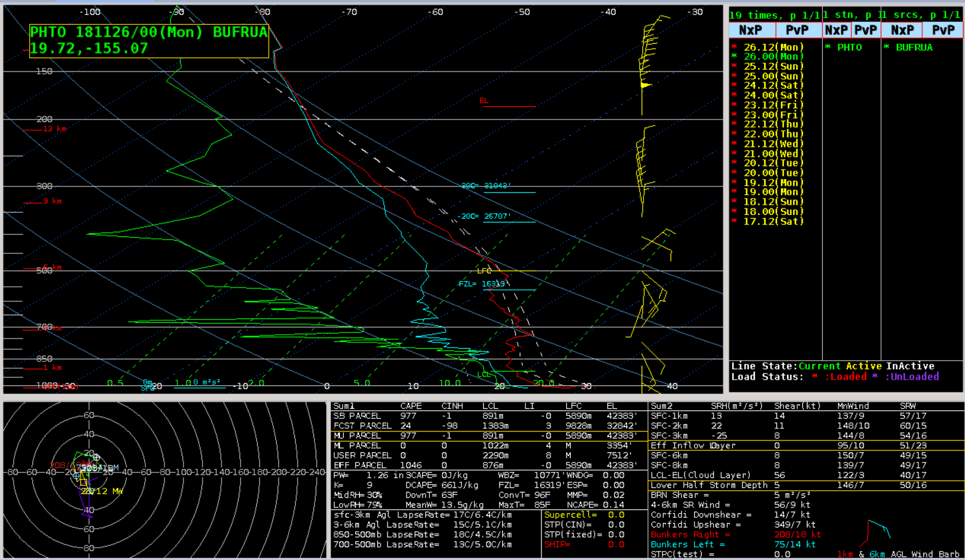Click the 'Current' line state legend label
The height and width of the screenshot is (560, 965).
point(819,366)
